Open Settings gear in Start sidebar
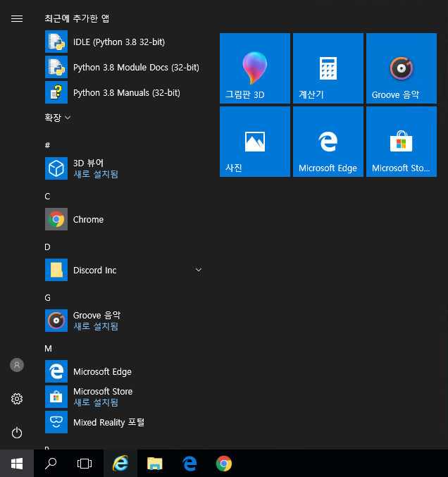 pyautogui.click(x=17, y=399)
